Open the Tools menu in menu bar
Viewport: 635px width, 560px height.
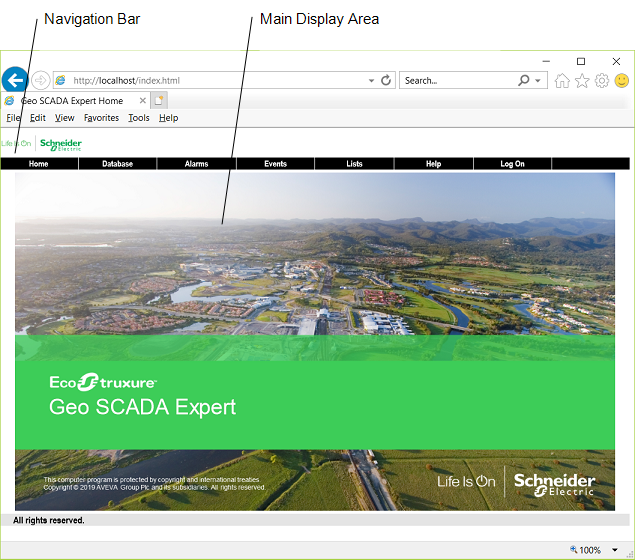tap(139, 118)
